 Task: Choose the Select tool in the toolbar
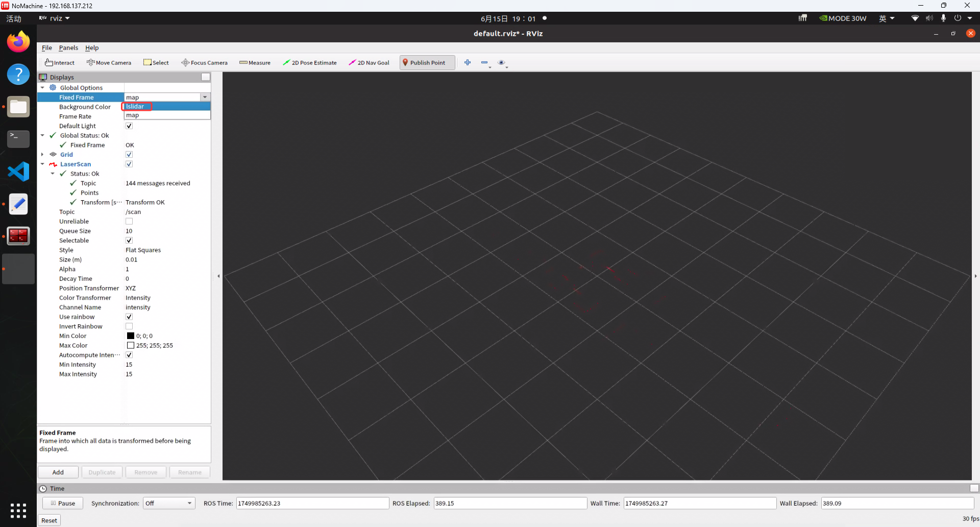156,62
